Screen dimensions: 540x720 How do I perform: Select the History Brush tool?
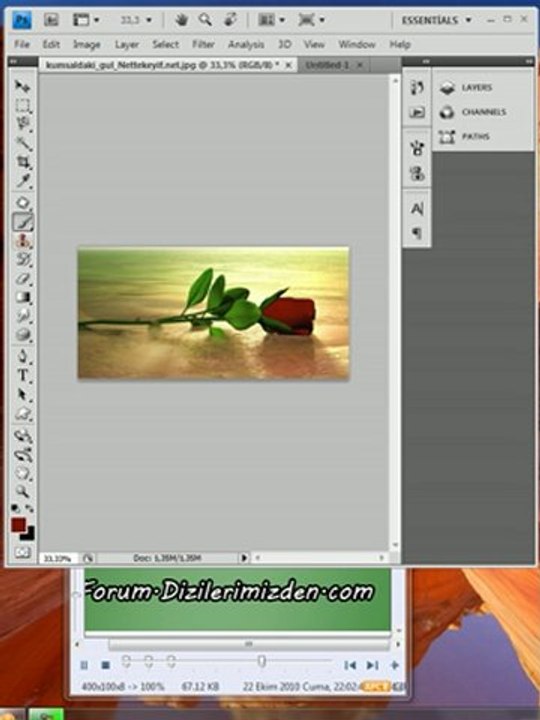coord(22,259)
